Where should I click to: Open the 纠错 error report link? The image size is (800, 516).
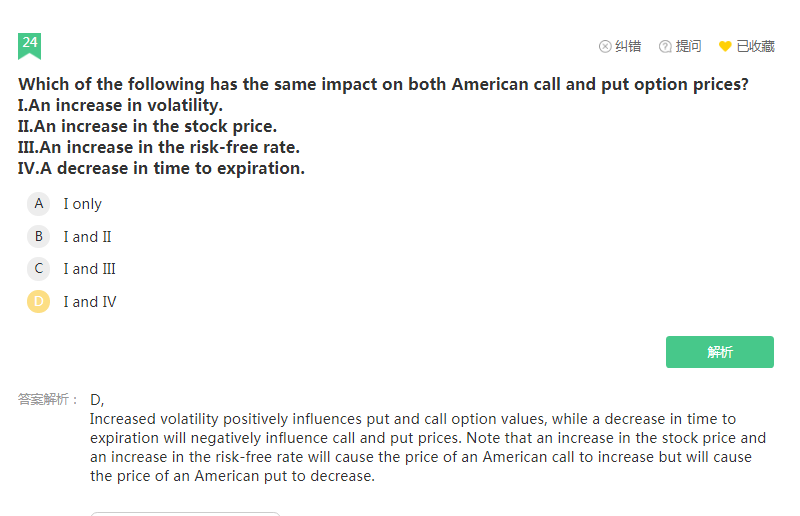pos(628,46)
